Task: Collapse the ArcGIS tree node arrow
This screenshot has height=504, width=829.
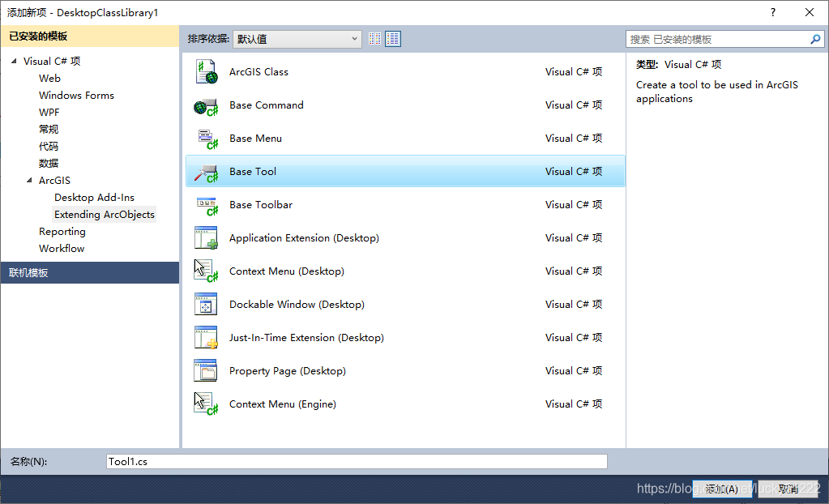Action: click(29, 181)
